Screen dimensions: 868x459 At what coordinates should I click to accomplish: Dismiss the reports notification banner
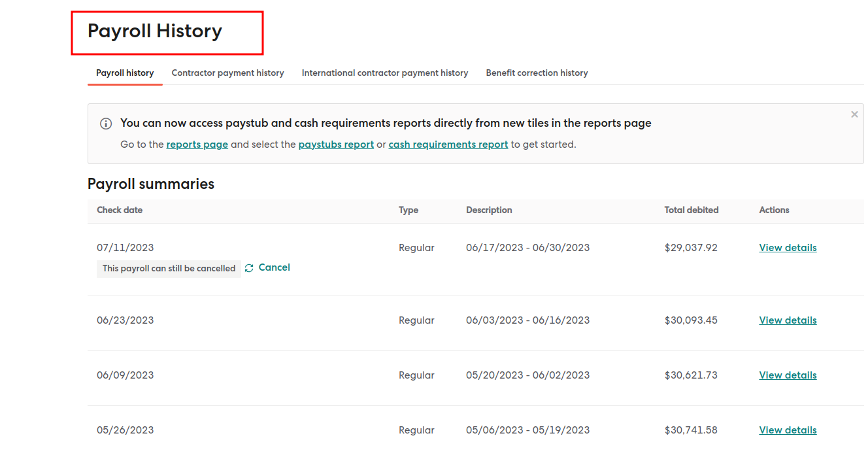click(854, 114)
